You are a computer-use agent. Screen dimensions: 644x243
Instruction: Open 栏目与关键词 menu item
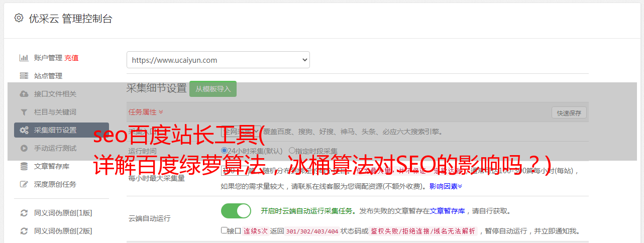pos(55,112)
